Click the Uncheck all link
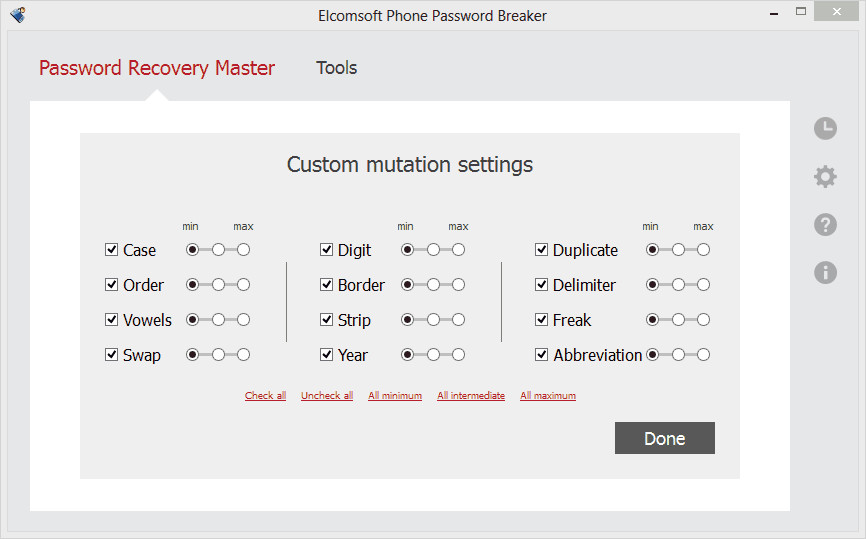Viewport: 866px width, 539px height. click(x=327, y=396)
